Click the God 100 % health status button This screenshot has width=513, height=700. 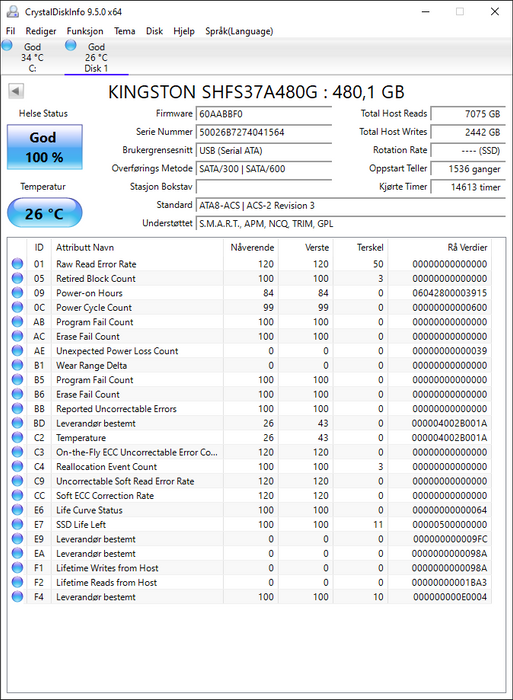[x=45, y=147]
